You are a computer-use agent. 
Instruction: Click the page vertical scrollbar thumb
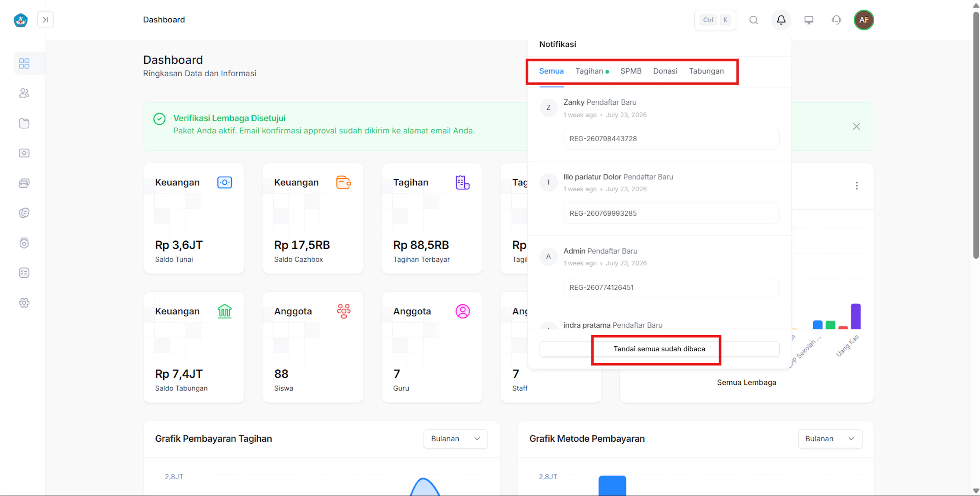976,135
